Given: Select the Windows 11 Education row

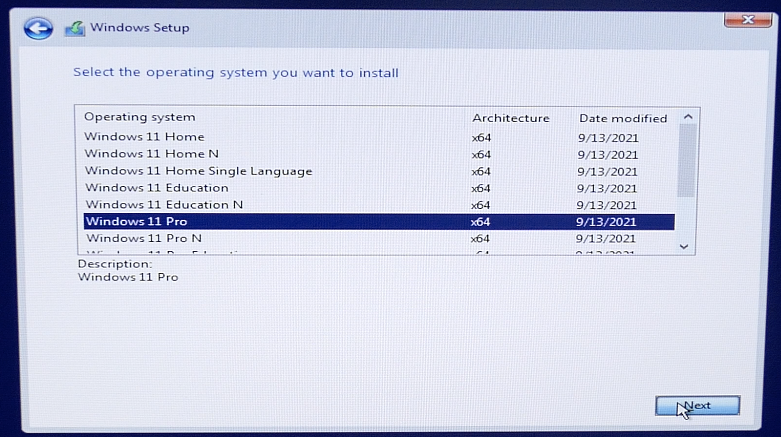Looking at the screenshot, I should pos(379,188).
